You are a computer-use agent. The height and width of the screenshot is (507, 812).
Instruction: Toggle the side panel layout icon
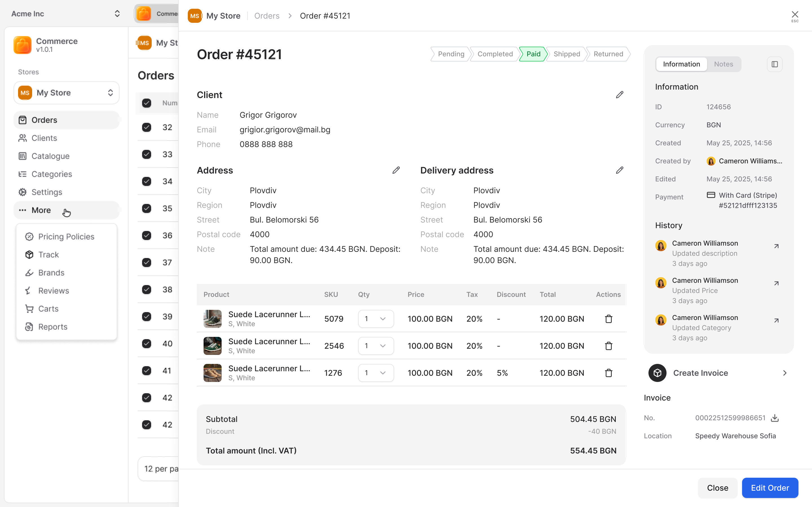(775, 64)
